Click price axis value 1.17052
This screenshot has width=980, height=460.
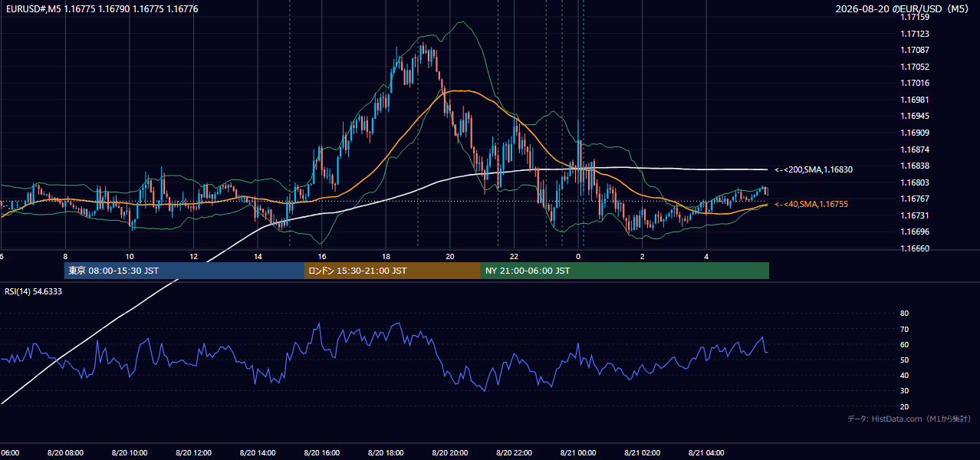click(x=914, y=67)
